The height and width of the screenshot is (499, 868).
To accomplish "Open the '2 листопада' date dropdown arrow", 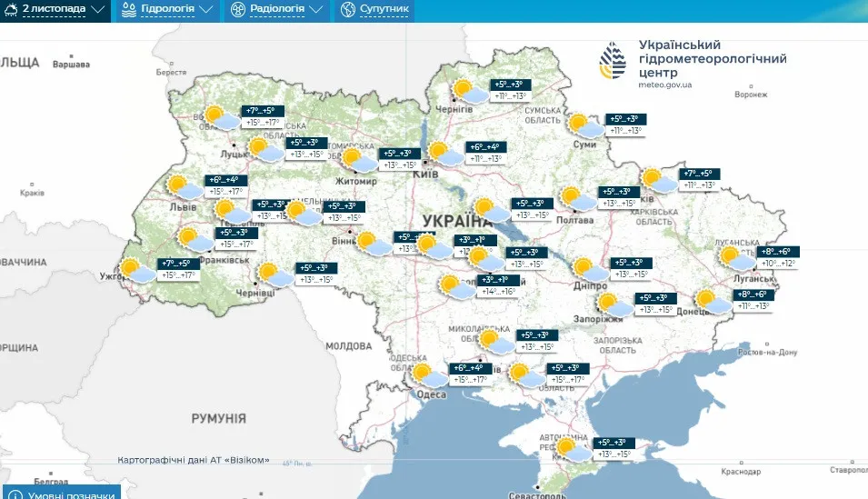I will tap(99, 11).
